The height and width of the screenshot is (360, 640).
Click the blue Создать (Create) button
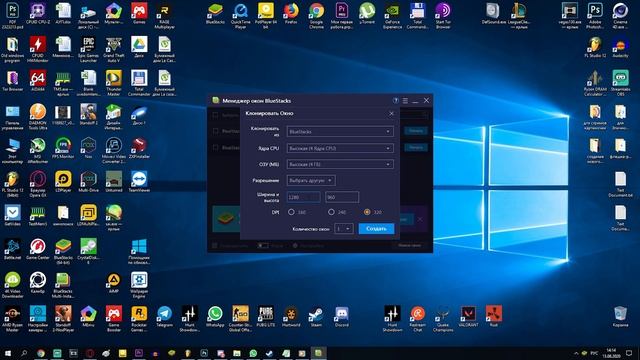point(376,229)
